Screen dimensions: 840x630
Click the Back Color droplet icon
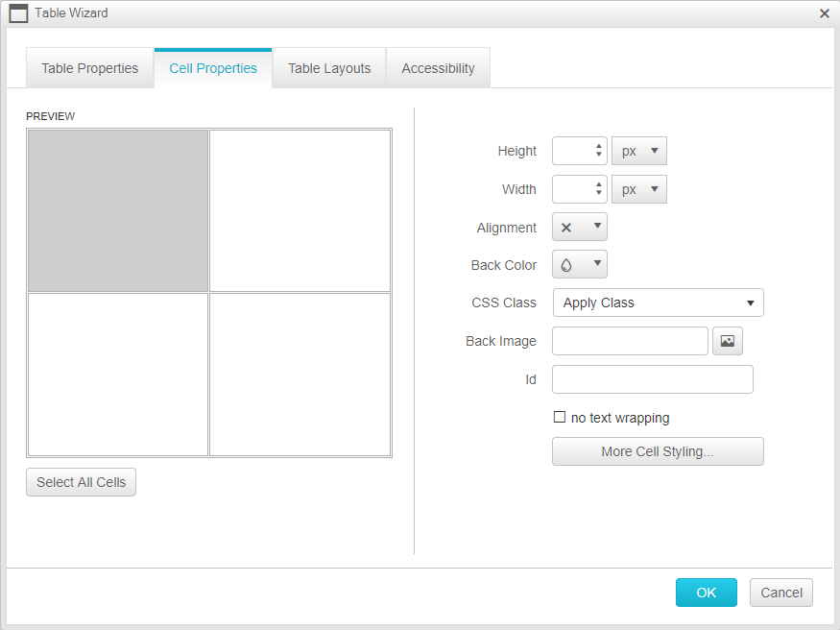566,265
